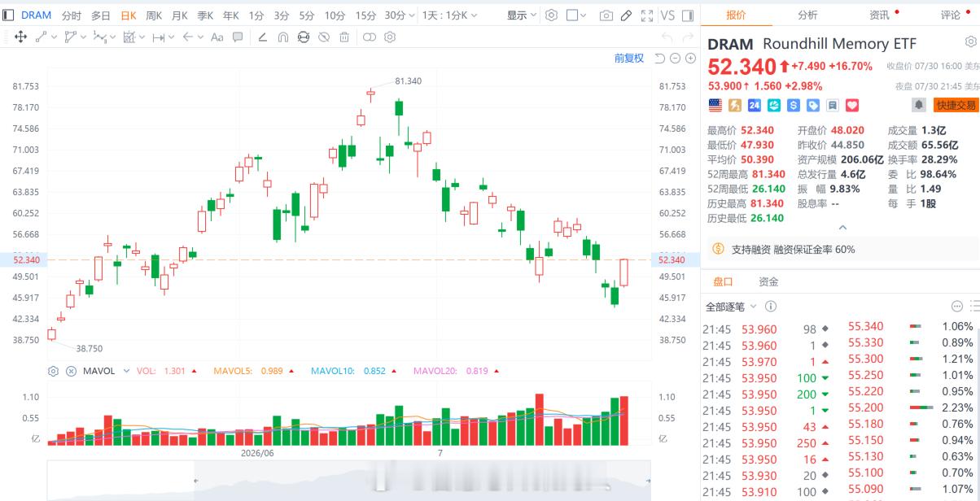Screen dimensions: 980x501
Task: Reset chart view with circular arrow icon
Action: 660,58
